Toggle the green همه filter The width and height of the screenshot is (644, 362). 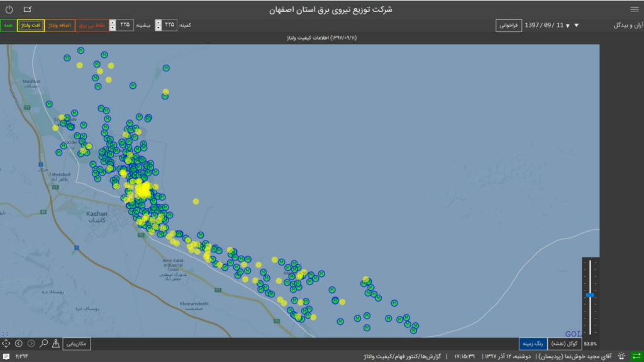[8, 25]
